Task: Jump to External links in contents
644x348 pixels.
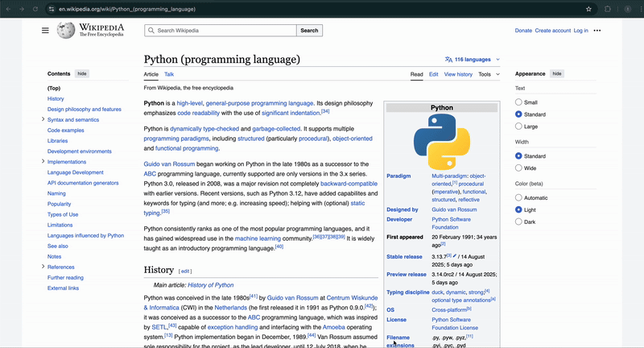Action: (x=63, y=288)
